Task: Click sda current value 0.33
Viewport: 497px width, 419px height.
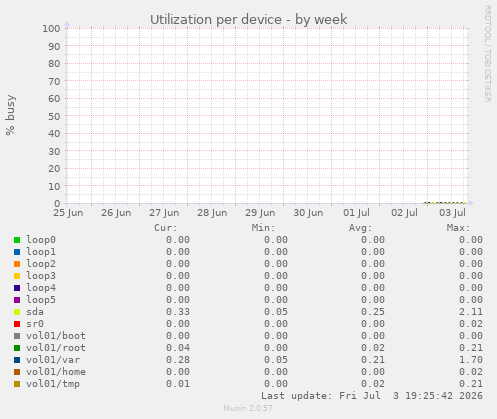Action: click(178, 312)
